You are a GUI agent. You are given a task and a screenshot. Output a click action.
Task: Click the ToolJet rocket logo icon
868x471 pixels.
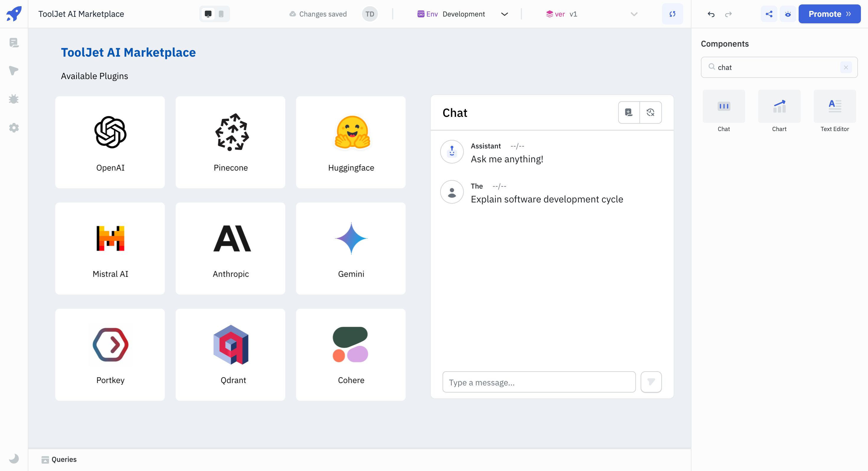[x=14, y=13]
